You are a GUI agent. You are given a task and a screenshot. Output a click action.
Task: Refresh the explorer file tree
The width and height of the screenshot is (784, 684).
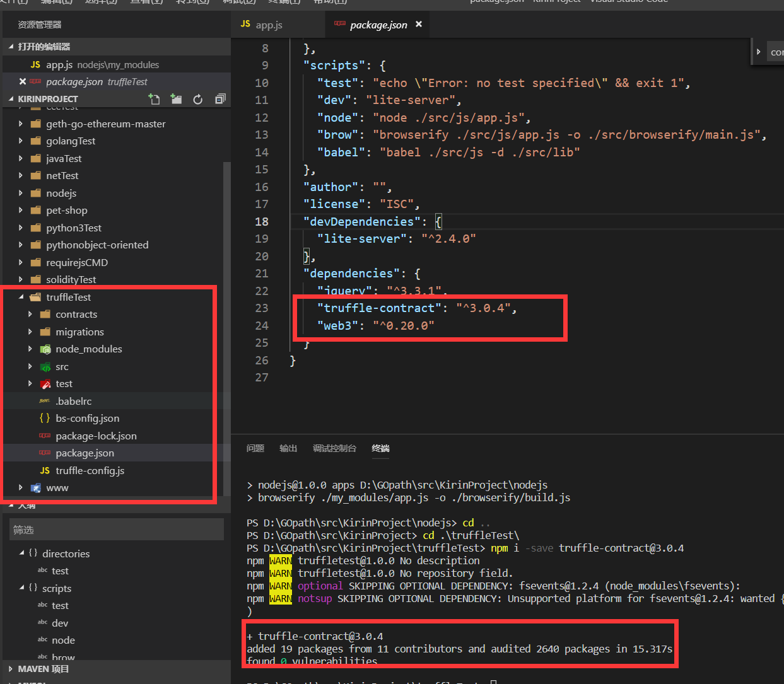(198, 99)
